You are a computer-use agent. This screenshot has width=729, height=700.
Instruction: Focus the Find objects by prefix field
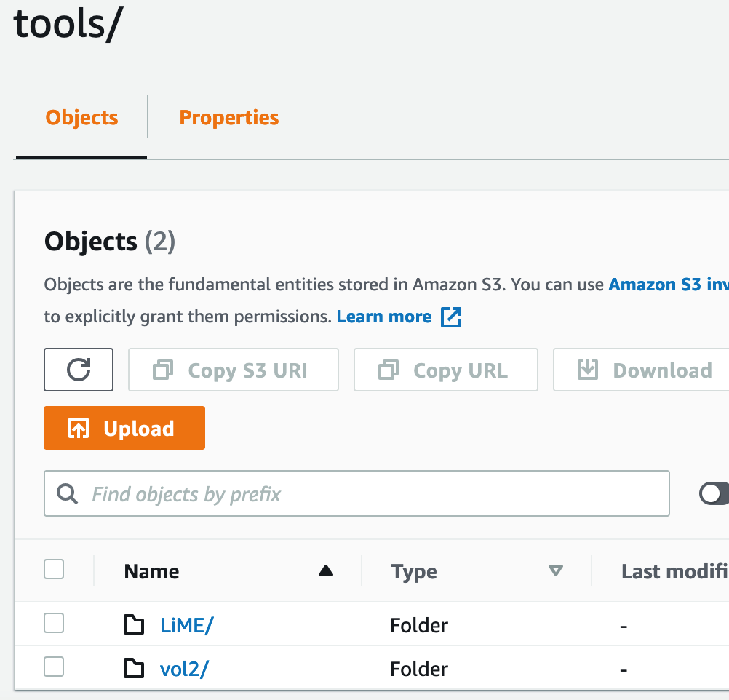point(356,493)
